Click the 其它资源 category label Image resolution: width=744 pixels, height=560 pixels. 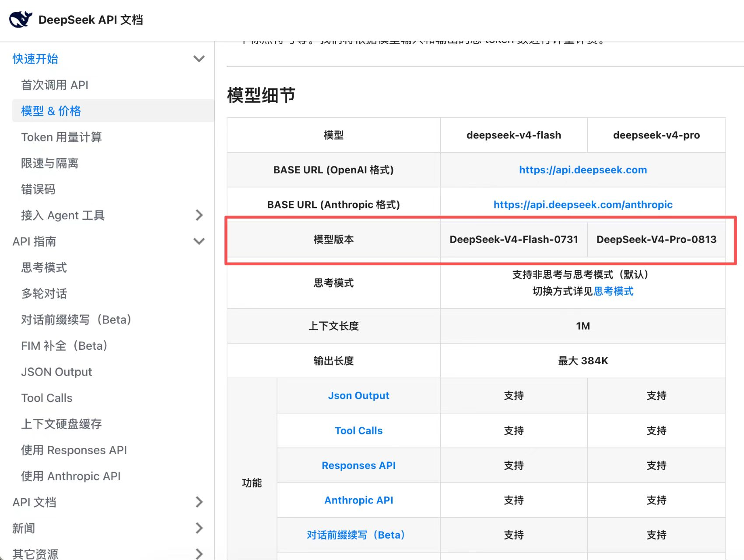point(35,554)
